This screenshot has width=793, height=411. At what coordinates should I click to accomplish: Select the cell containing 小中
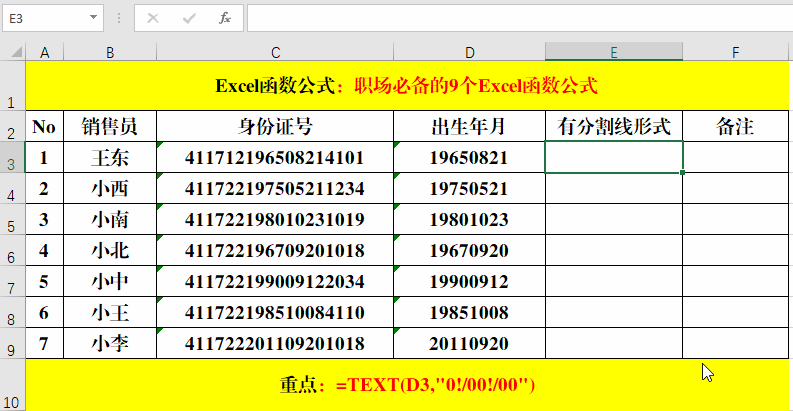pyautogui.click(x=110, y=281)
